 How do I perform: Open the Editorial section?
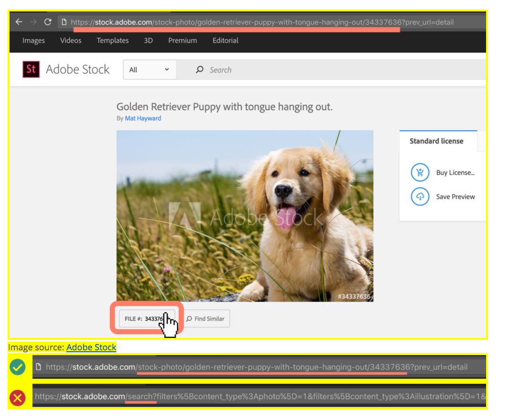click(x=225, y=41)
